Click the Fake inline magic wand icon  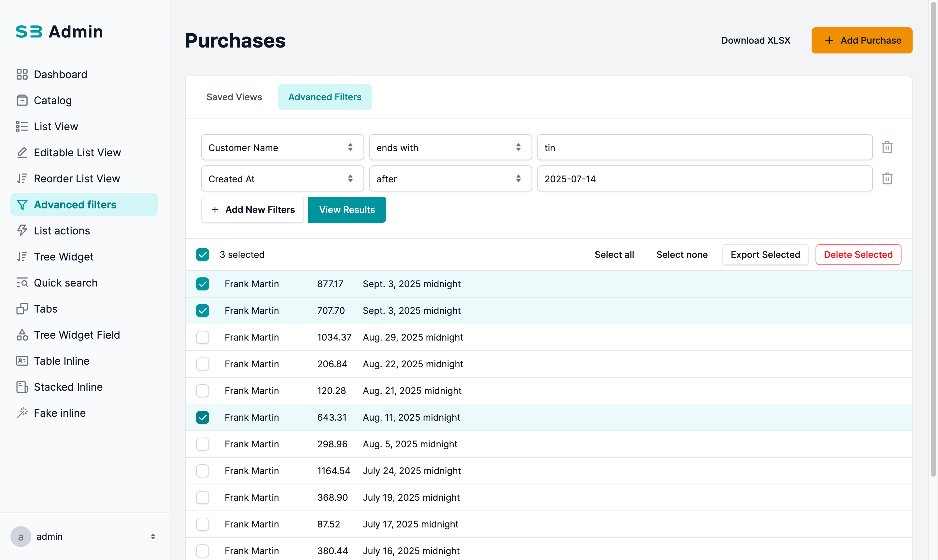coord(22,413)
